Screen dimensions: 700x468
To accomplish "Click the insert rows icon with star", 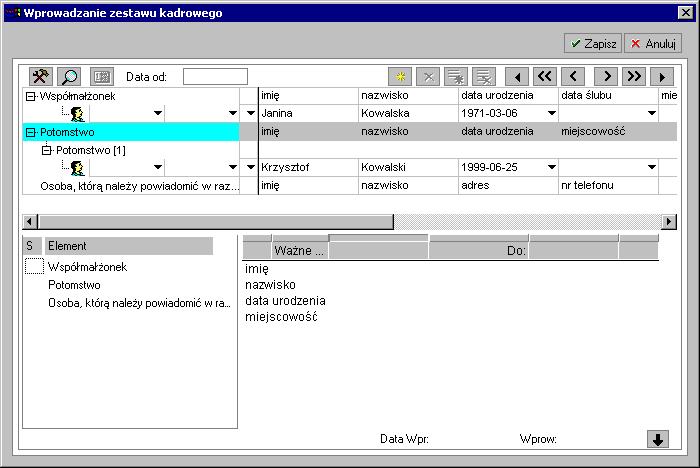I will click(456, 77).
